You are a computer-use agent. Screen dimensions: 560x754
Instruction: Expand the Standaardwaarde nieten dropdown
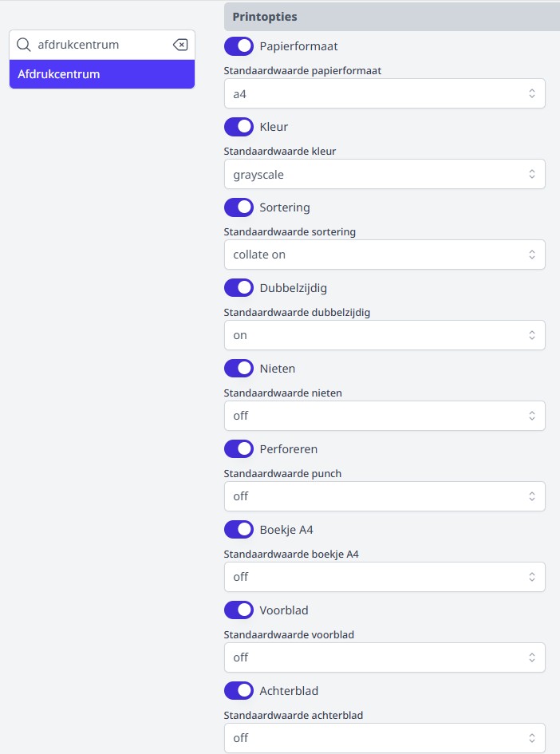(x=385, y=416)
